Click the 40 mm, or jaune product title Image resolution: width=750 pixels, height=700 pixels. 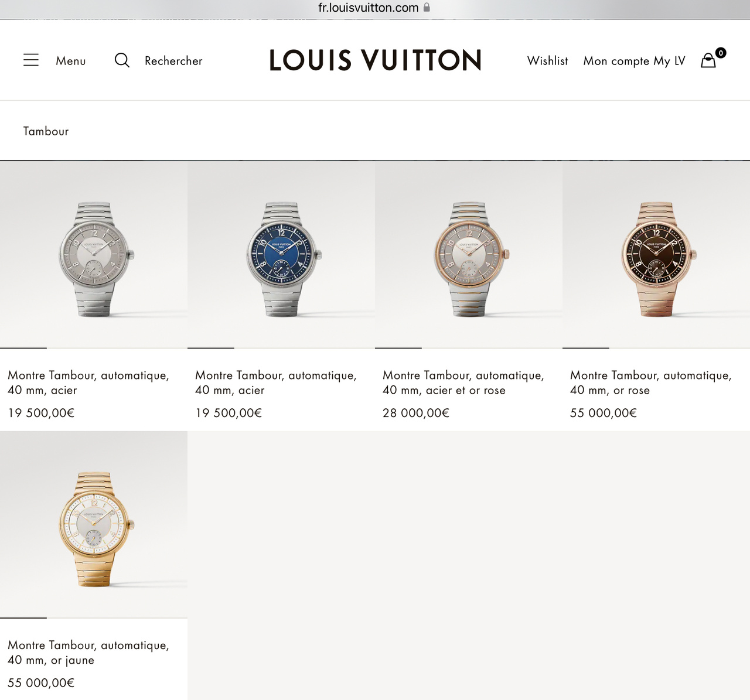(88, 653)
